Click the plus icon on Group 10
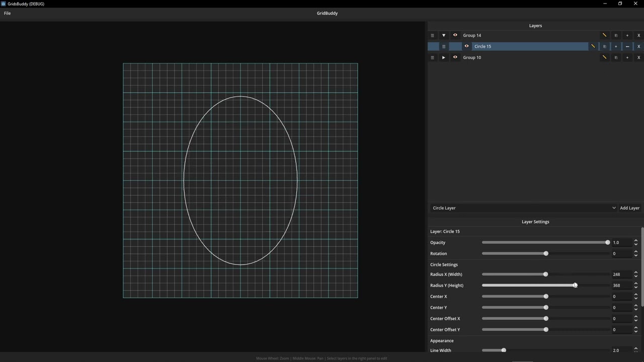Image resolution: width=644 pixels, height=362 pixels. 627,57
